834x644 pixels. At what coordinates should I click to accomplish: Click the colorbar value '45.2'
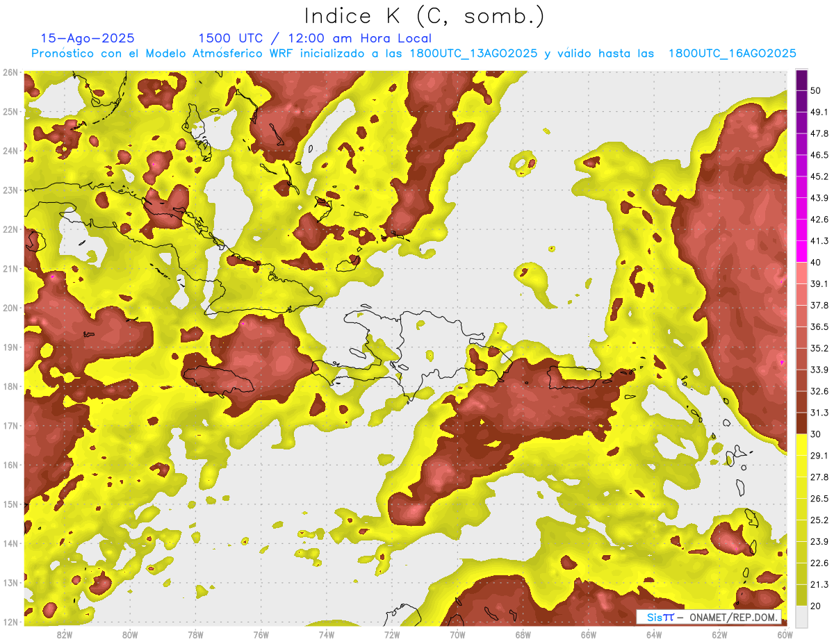click(x=819, y=176)
